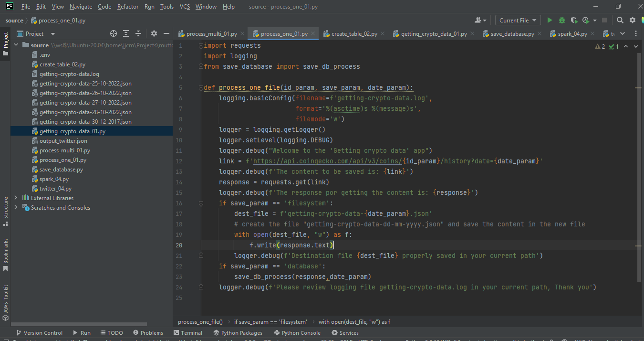Image resolution: width=644 pixels, height=341 pixels.
Task: Open the Problems view
Action: click(x=148, y=332)
